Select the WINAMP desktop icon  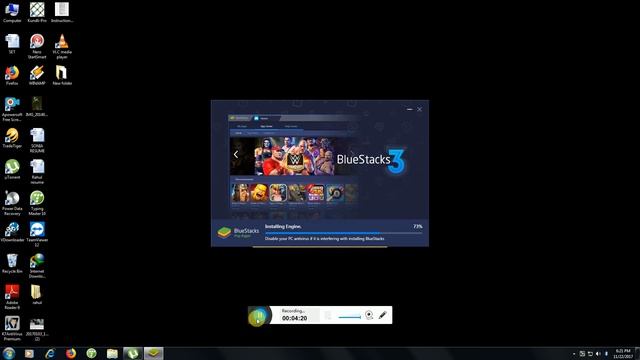click(x=37, y=76)
